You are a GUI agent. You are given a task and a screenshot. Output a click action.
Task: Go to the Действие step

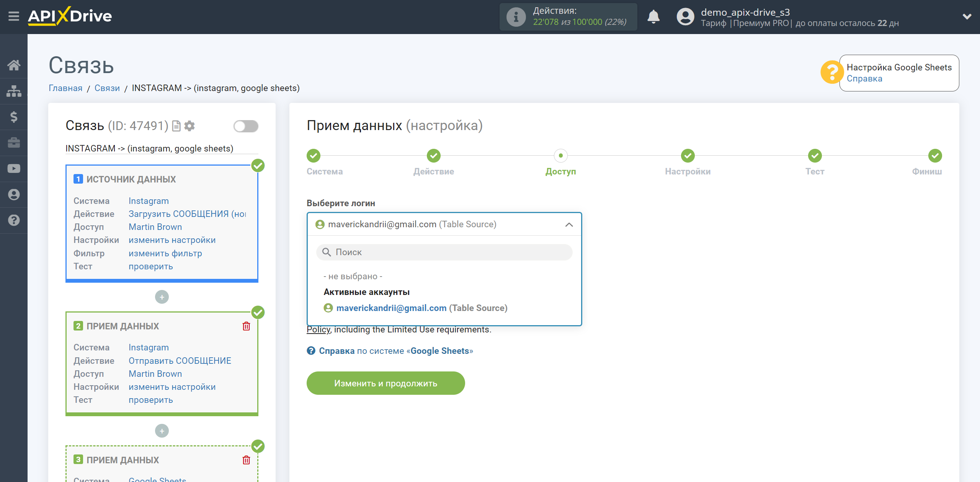pos(433,156)
